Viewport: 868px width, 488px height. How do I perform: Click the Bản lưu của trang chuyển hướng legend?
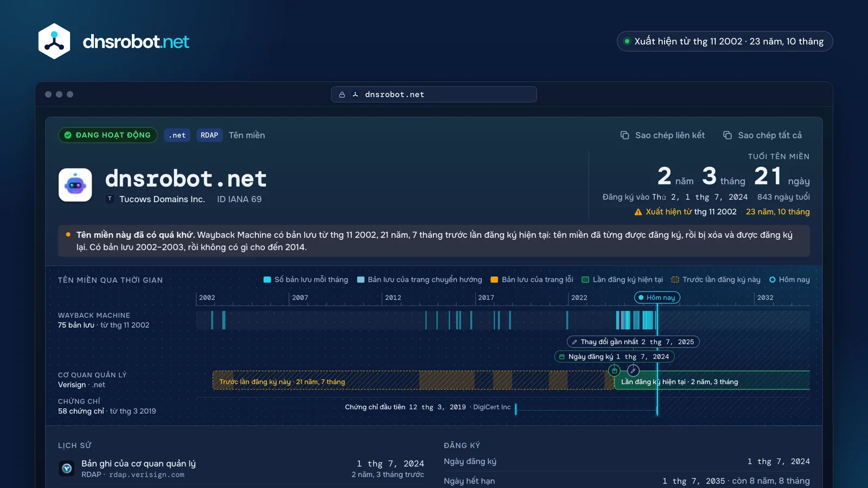click(x=419, y=280)
